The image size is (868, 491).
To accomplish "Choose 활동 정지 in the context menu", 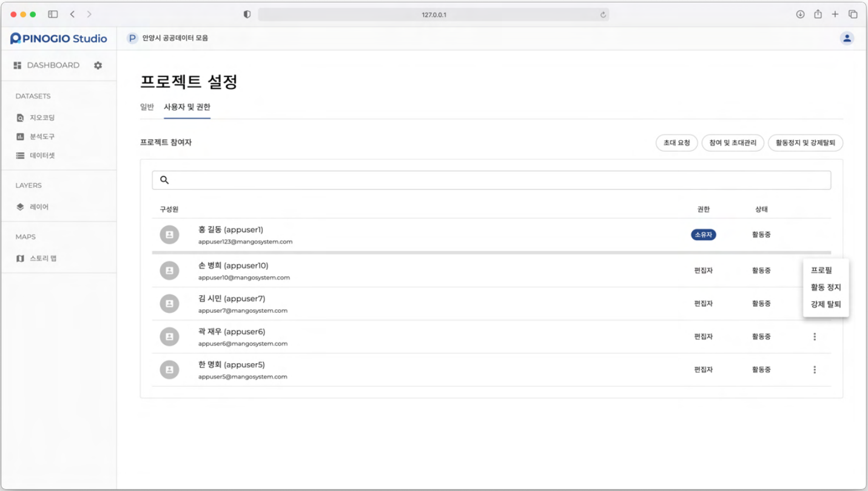I will coord(826,287).
